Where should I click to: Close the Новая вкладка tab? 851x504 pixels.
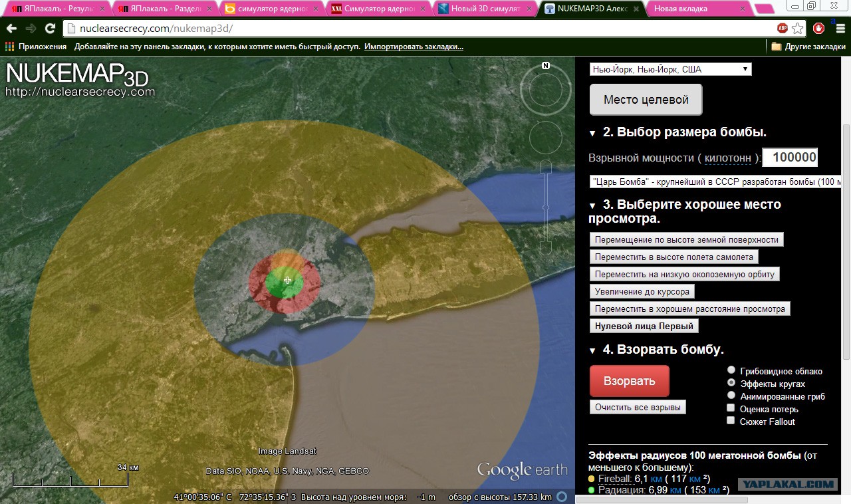coord(743,9)
